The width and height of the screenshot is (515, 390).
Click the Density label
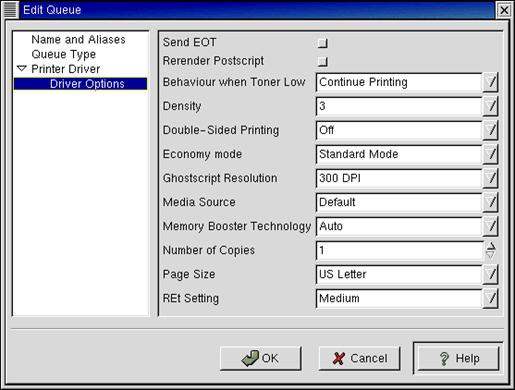[182, 106]
